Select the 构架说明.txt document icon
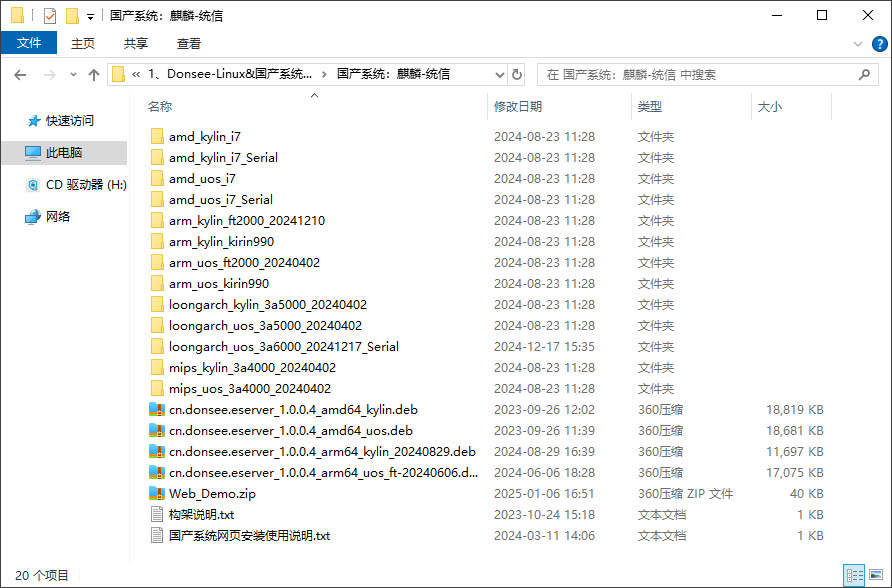 click(x=157, y=515)
